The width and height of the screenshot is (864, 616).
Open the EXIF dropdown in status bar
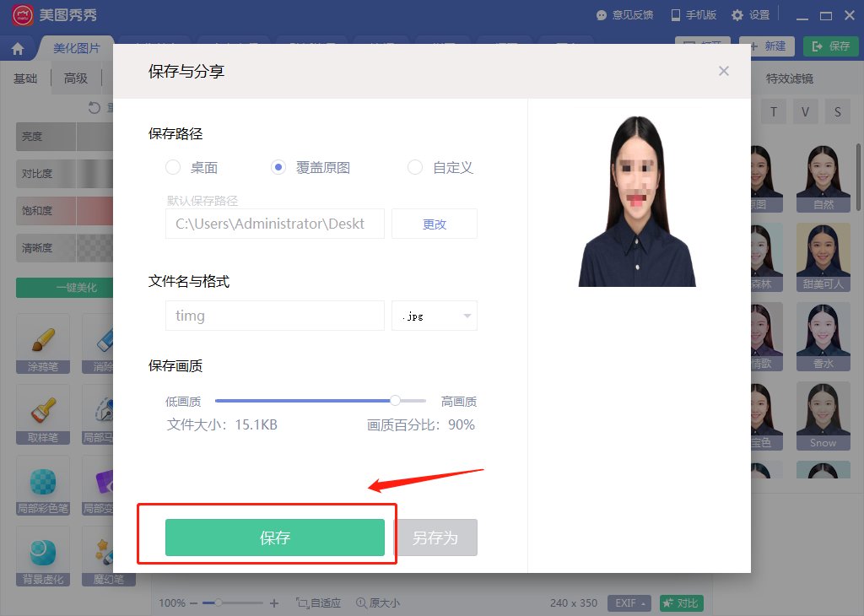point(629,603)
